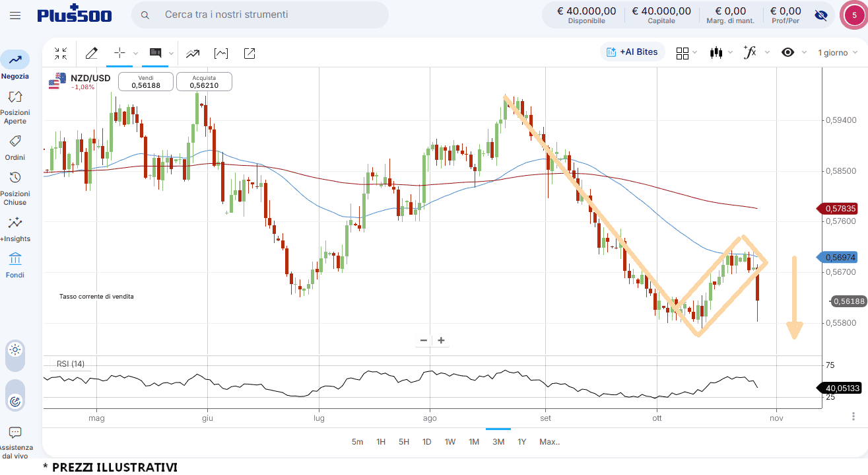Expand chart type dropdown arrow

click(730, 53)
